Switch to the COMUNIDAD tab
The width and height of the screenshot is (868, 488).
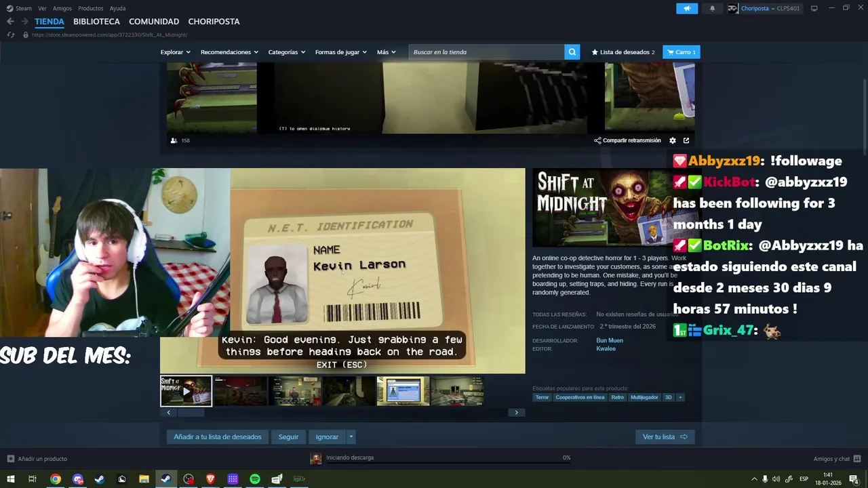tap(154, 22)
